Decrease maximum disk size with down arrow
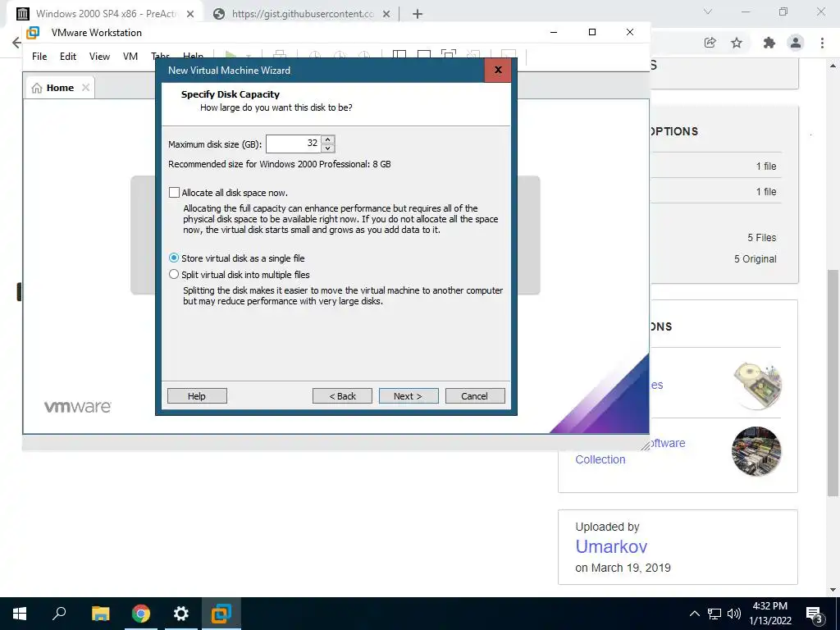Image resolution: width=840 pixels, height=630 pixels. tap(328, 148)
